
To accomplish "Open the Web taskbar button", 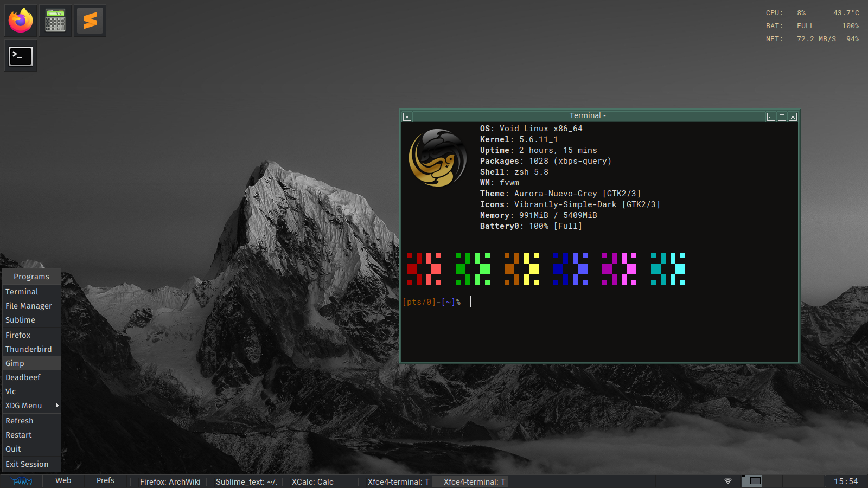I will tap(63, 481).
